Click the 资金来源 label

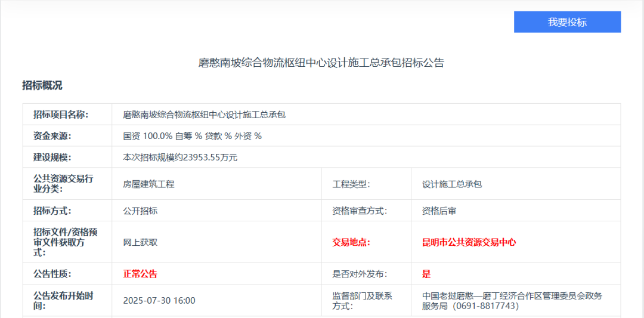pyautogui.click(x=52, y=136)
